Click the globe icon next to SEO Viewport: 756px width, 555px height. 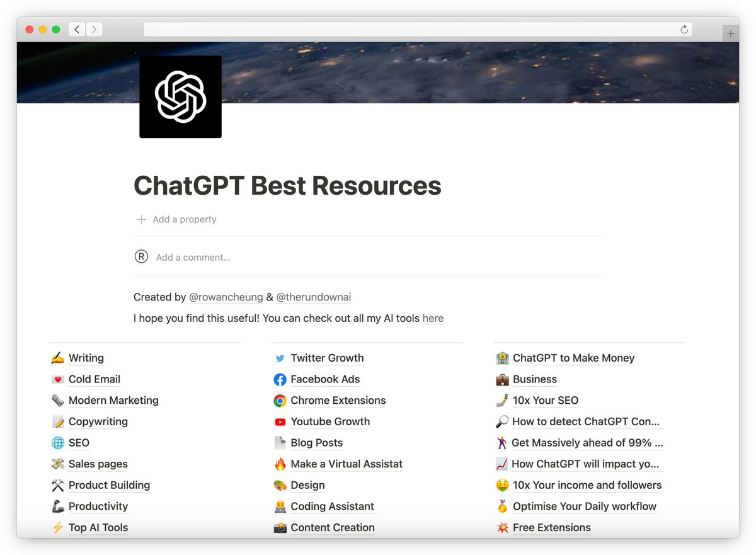[57, 443]
